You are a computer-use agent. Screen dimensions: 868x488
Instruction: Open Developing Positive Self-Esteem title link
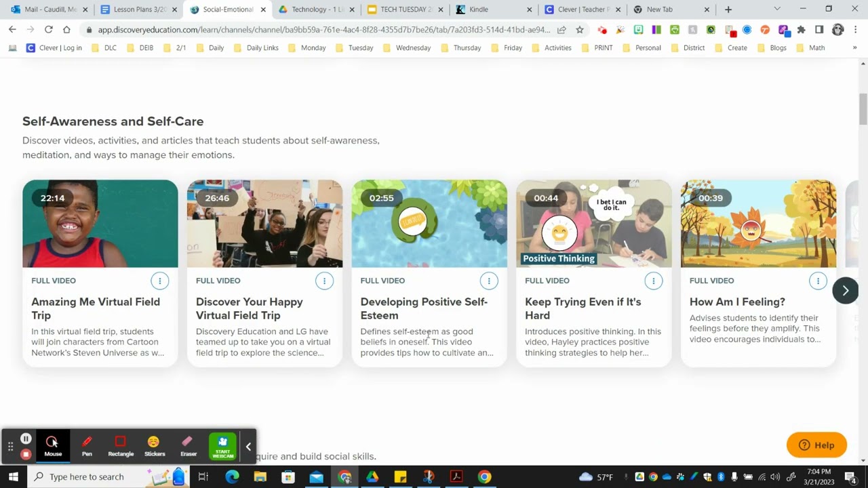[x=424, y=308]
